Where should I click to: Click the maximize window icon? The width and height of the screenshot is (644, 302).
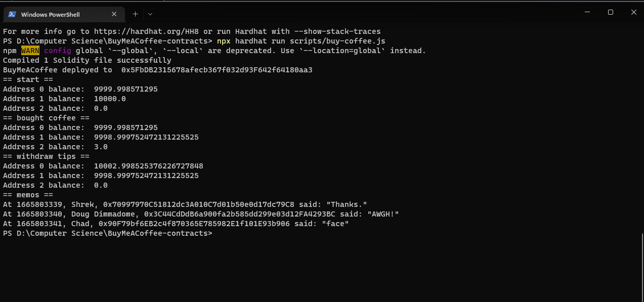(x=611, y=12)
